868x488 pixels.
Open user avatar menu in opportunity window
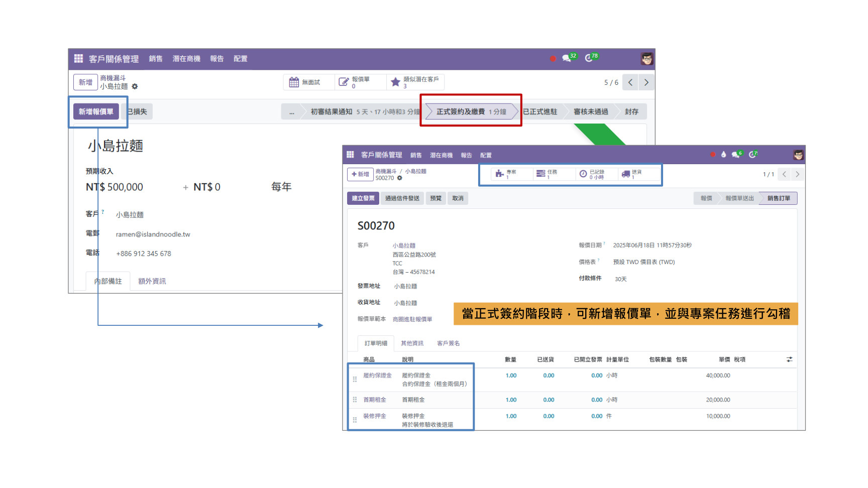647,59
